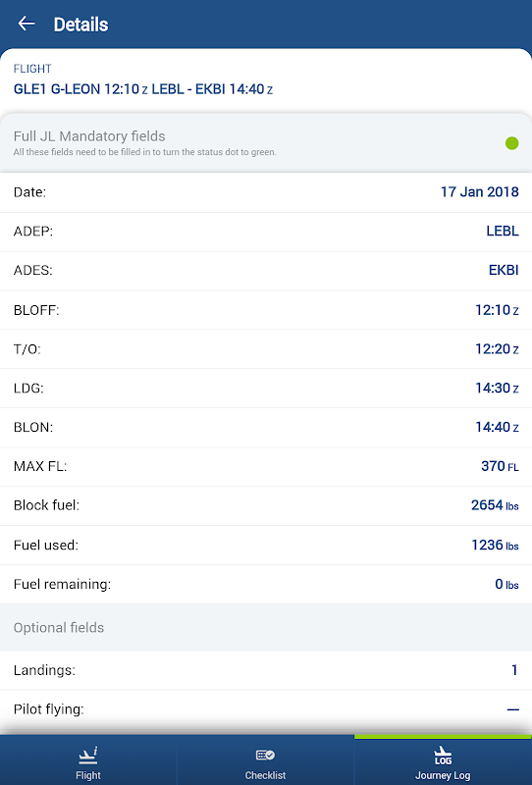Change the BLOFF time 12:10 z
Screen dimensions: 532x785
click(496, 310)
